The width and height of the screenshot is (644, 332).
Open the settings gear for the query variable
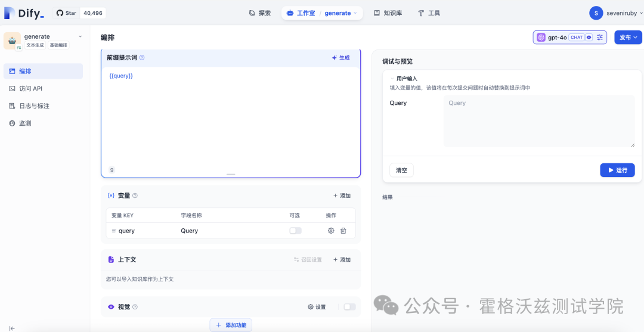[331, 231]
